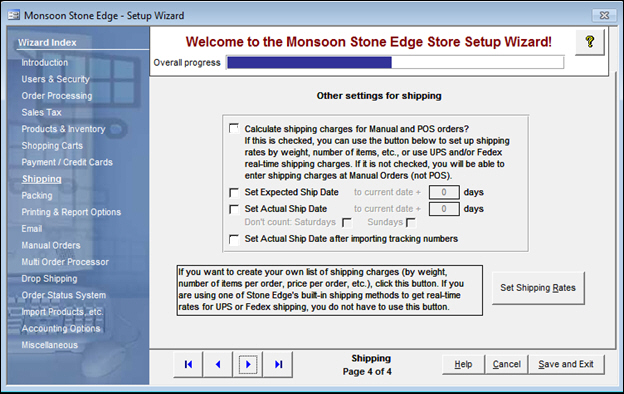This screenshot has width=624, height=394.
Task: Open the Packing section in Wizard Index
Action: 37,195
